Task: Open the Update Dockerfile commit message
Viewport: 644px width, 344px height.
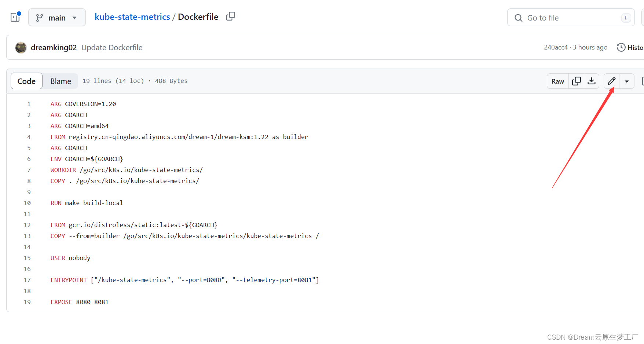Action: click(x=112, y=48)
